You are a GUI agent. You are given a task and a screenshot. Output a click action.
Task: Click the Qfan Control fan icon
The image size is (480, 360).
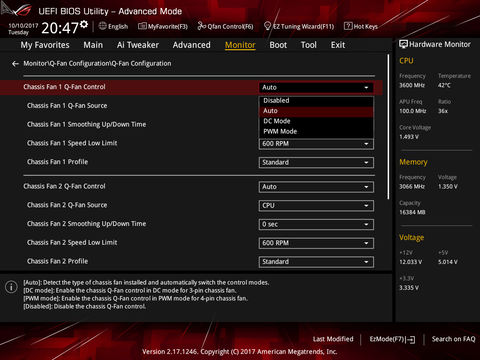click(x=202, y=26)
